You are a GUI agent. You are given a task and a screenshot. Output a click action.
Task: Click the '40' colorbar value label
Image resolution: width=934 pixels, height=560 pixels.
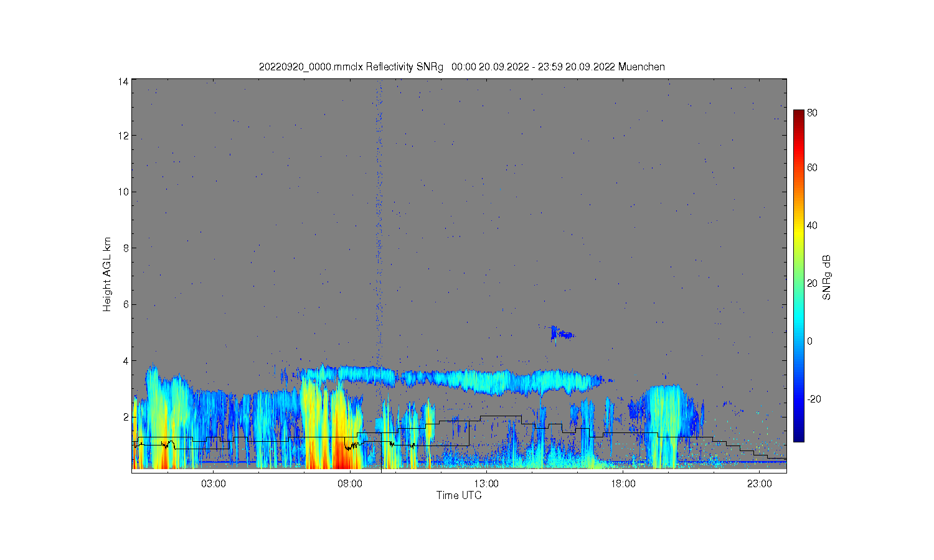(x=812, y=225)
